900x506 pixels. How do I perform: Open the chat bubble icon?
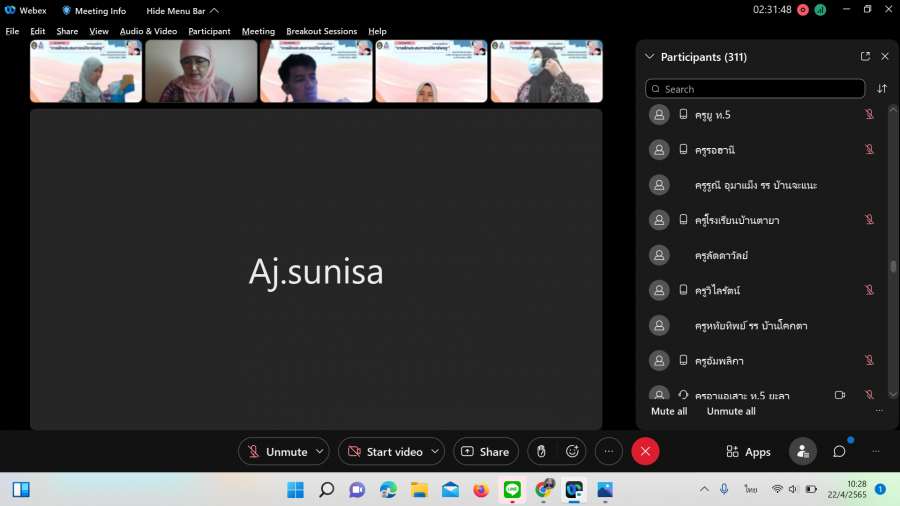click(x=839, y=452)
